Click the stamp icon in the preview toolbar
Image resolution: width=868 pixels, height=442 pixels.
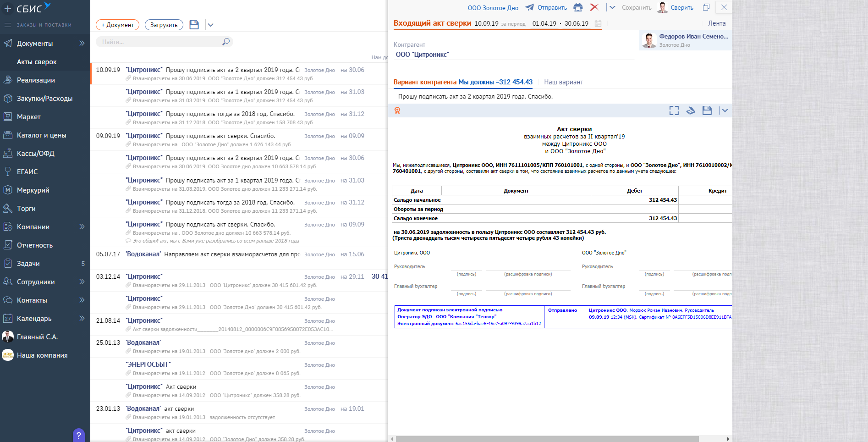click(x=691, y=110)
